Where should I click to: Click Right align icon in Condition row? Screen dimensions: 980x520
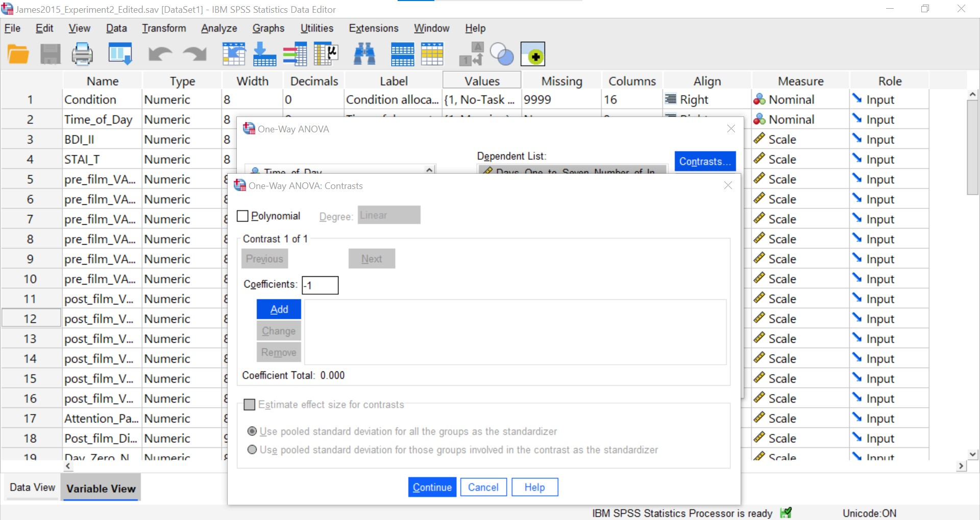coord(671,99)
